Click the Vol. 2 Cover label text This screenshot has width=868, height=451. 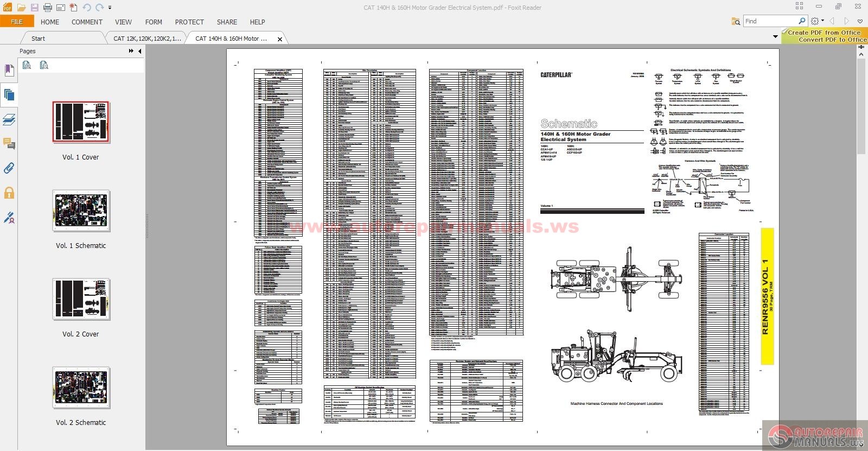[81, 334]
